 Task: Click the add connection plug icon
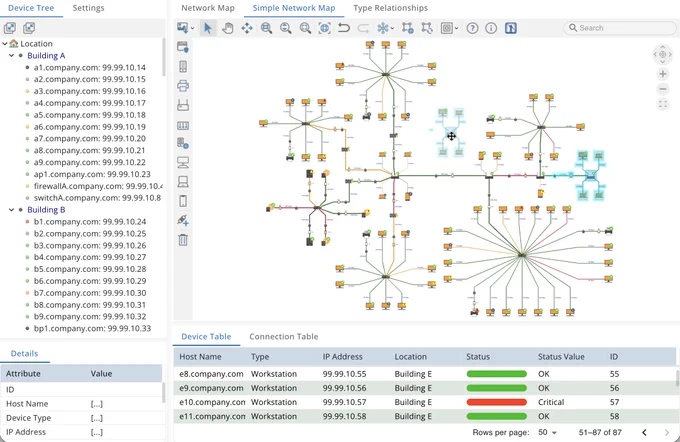click(183, 220)
